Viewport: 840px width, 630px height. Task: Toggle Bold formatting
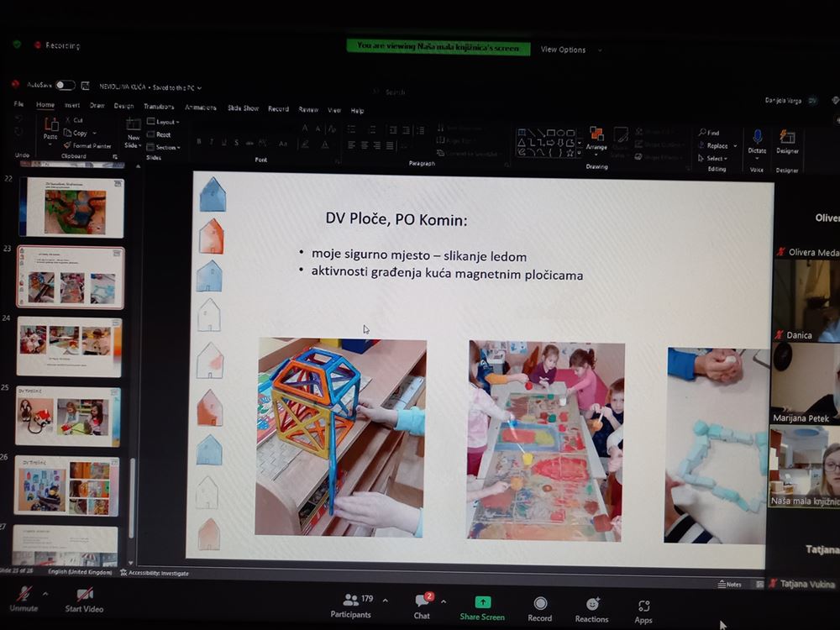click(199, 141)
